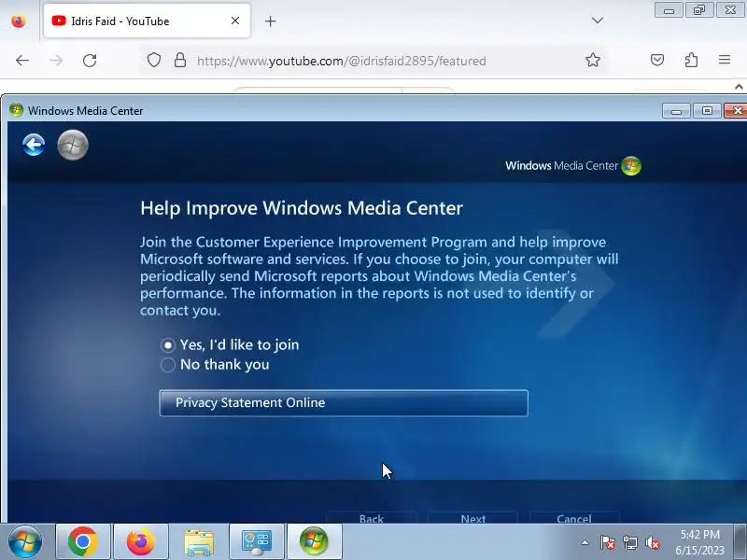747x560 pixels.
Task: Select "Yes, I'd like to join" option
Action: (x=230, y=344)
